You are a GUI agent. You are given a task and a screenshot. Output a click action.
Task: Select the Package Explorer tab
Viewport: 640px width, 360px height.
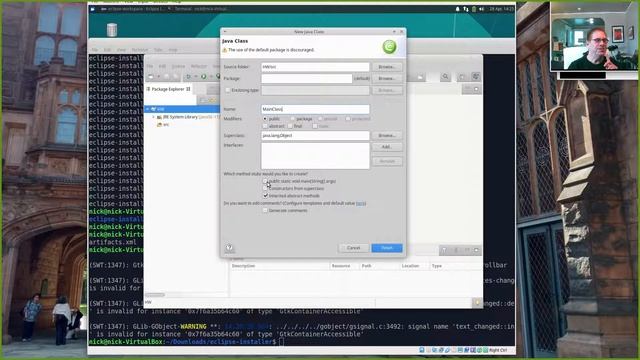pos(169,89)
